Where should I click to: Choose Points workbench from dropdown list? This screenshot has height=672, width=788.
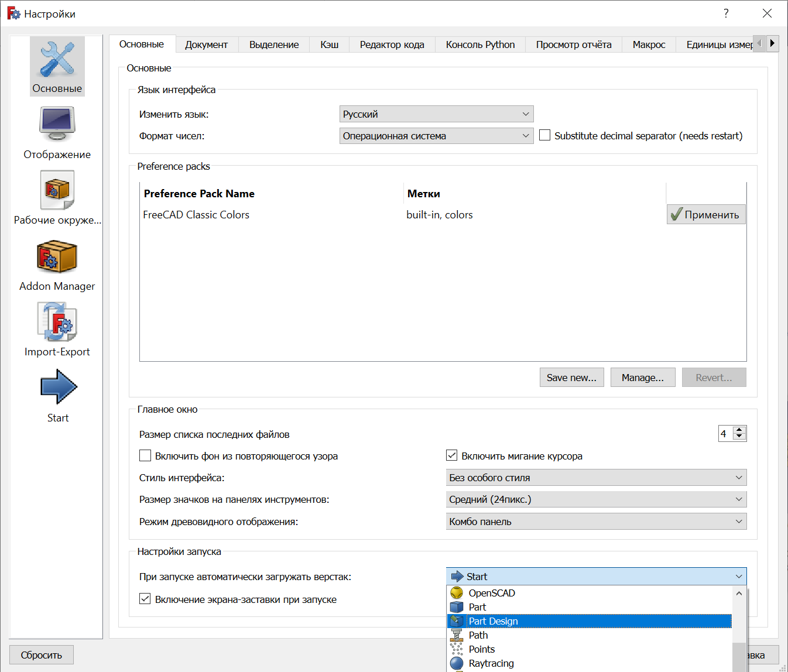pos(590,649)
